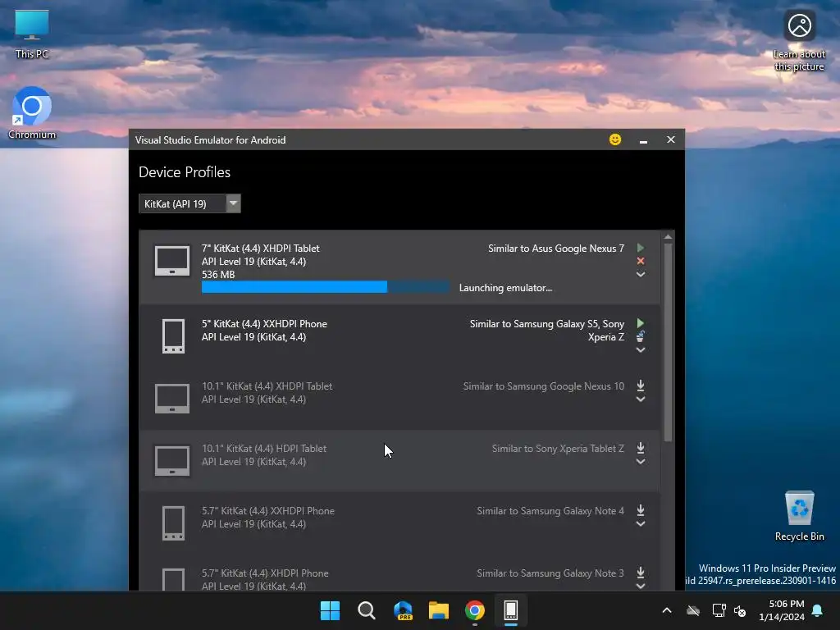Close the Visual Studio Emulator for Android window
Viewport: 840px width, 630px height.
(x=671, y=139)
